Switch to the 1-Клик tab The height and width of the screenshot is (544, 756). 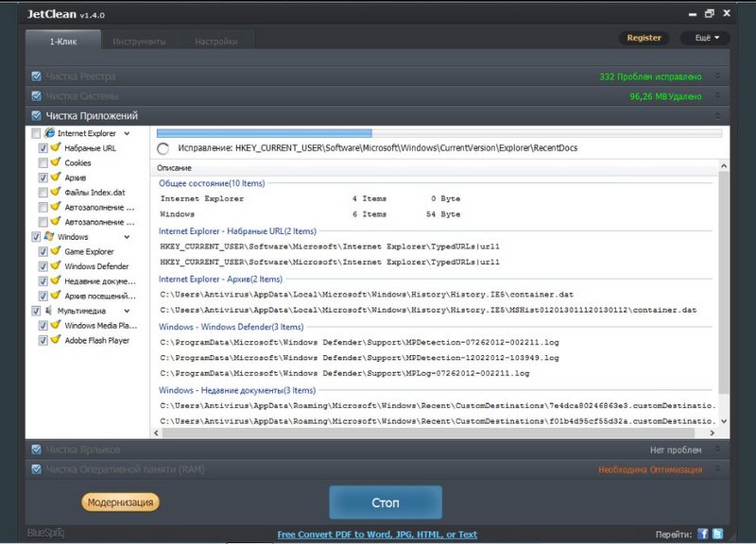coord(63,41)
